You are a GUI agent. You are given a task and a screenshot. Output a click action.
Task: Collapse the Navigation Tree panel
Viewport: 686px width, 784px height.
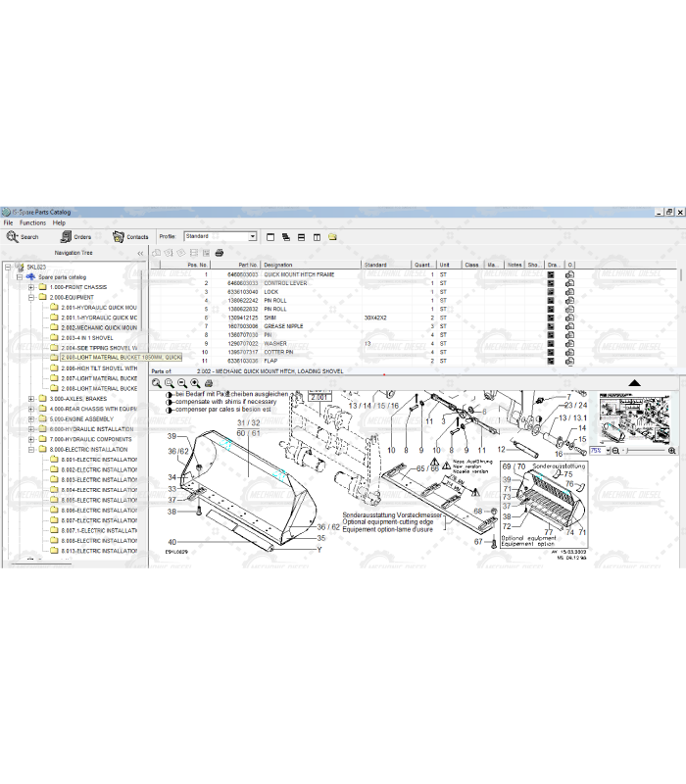coord(139,253)
